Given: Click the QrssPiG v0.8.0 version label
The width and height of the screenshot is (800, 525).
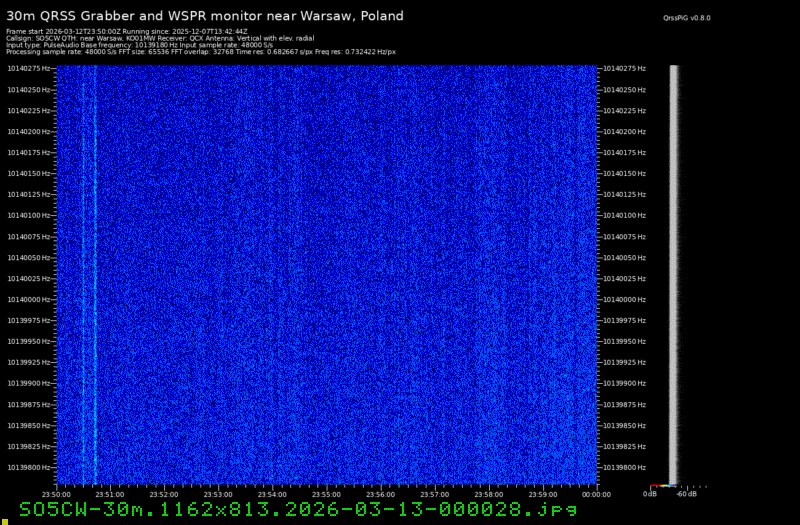Looking at the screenshot, I should click(685, 18).
